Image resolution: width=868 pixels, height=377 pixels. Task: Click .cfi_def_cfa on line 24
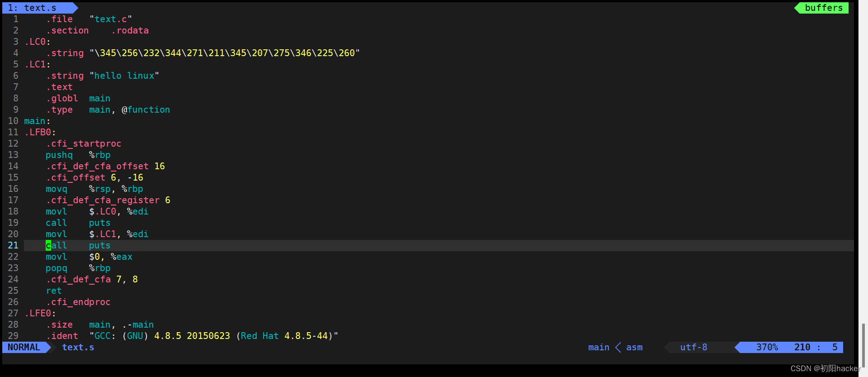tap(78, 279)
